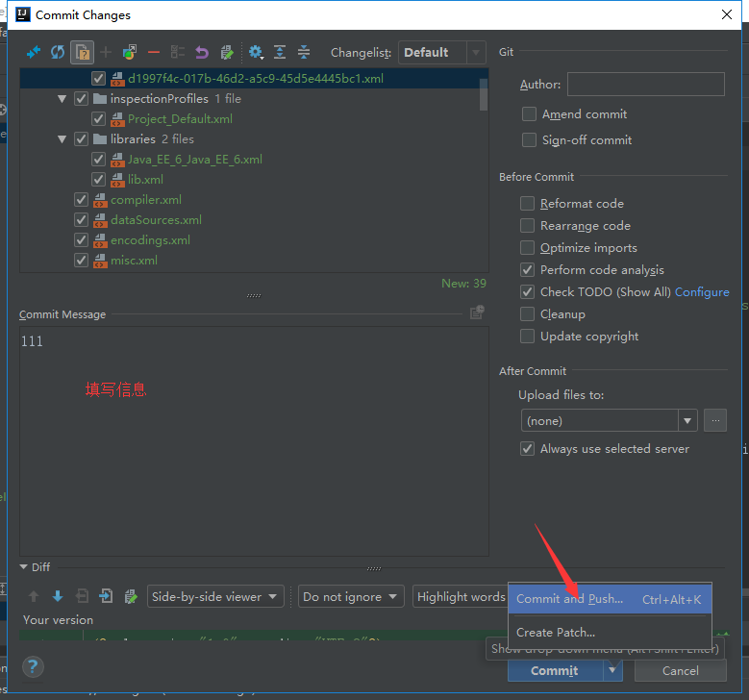Uncheck the dataSources.xml file checkbox
The height and width of the screenshot is (700, 749).
81,220
